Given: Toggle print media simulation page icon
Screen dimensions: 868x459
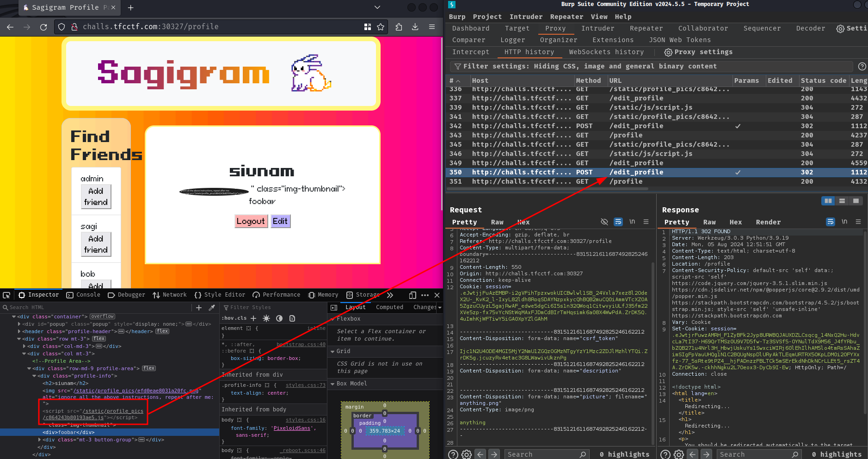Looking at the screenshot, I should [x=292, y=318].
